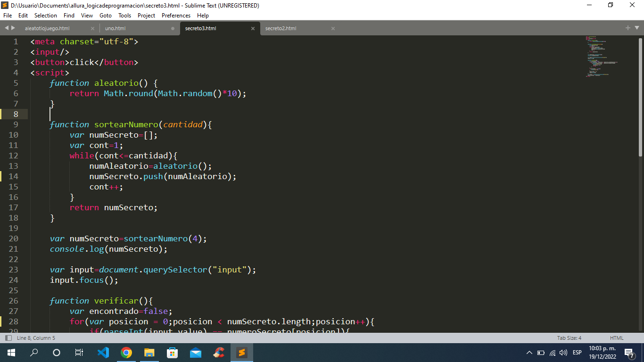Open Cortana circle in taskbar
The width and height of the screenshot is (644, 362).
pyautogui.click(x=57, y=353)
